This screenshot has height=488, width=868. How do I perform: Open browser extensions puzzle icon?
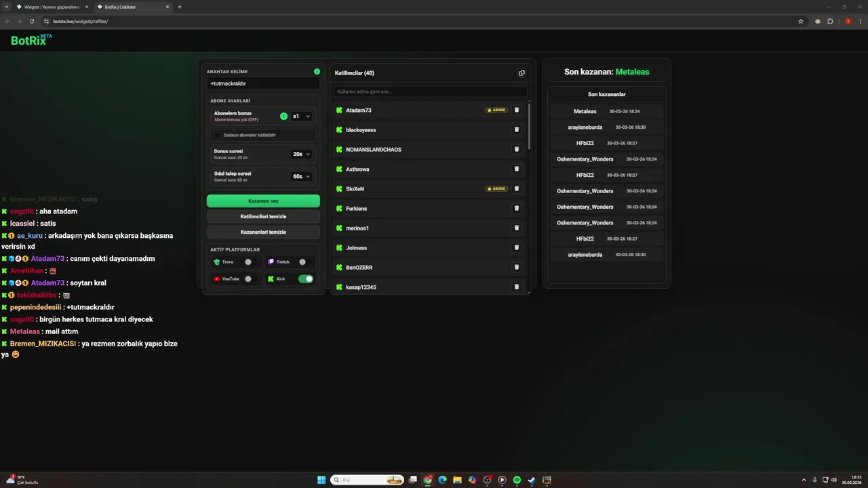click(x=830, y=21)
